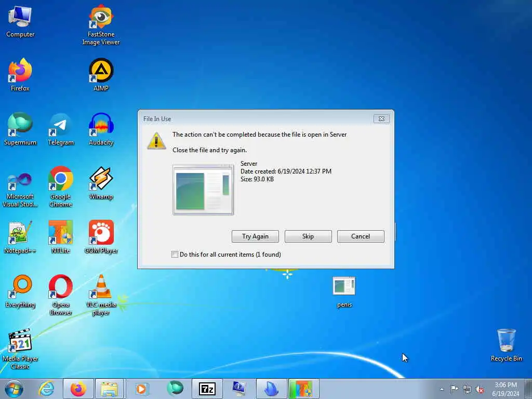Select Media Player Classic shortcut
Viewport: 532px width, 399px height.
point(20,349)
